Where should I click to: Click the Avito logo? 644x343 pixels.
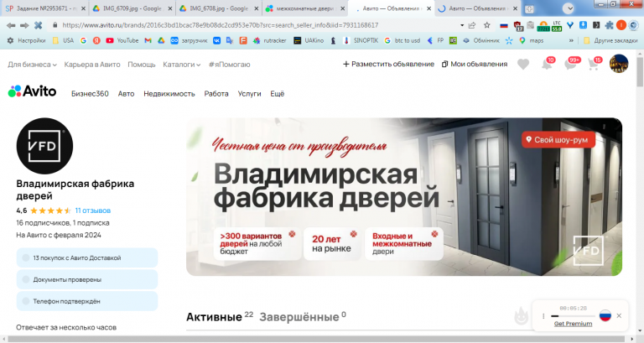tap(32, 91)
